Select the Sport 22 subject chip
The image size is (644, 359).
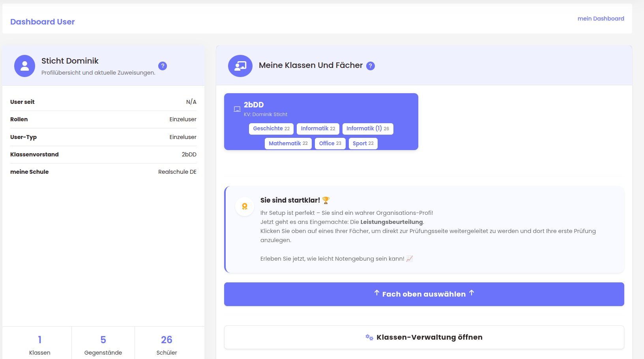[363, 143]
